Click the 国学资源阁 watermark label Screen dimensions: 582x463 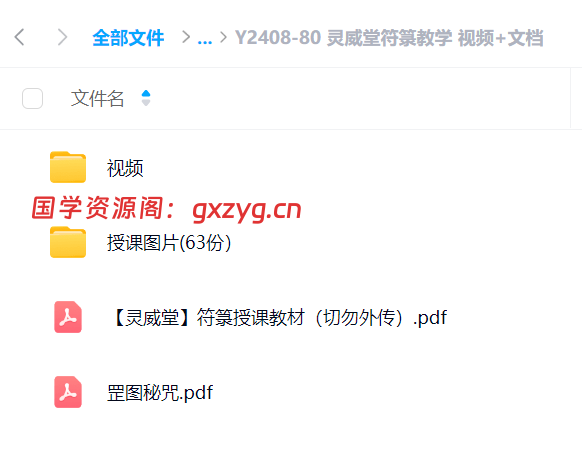click(x=97, y=208)
